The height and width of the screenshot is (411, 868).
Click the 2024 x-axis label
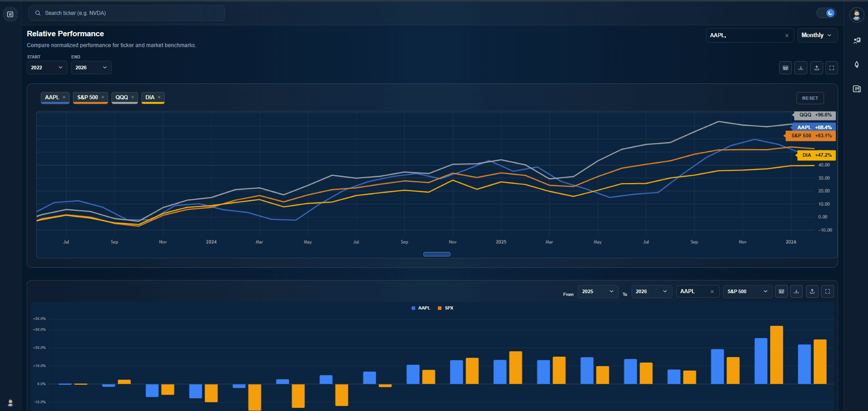[211, 242]
